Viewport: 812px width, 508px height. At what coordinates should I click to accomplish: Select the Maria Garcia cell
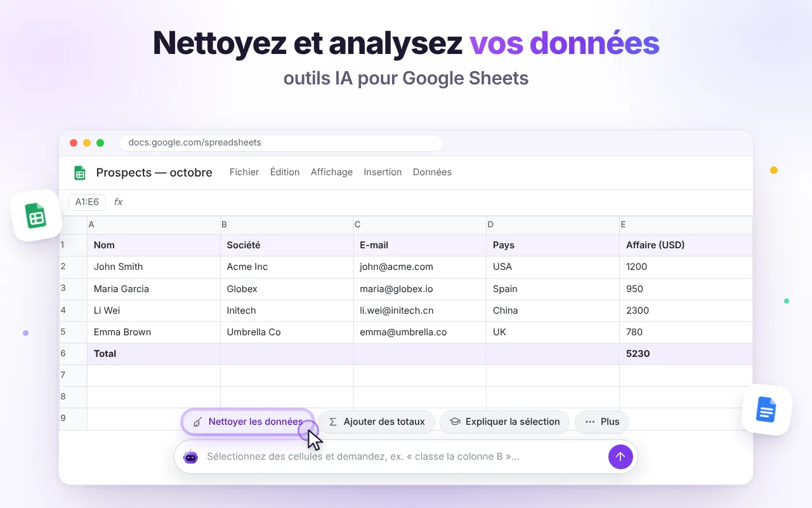pyautogui.click(x=154, y=289)
